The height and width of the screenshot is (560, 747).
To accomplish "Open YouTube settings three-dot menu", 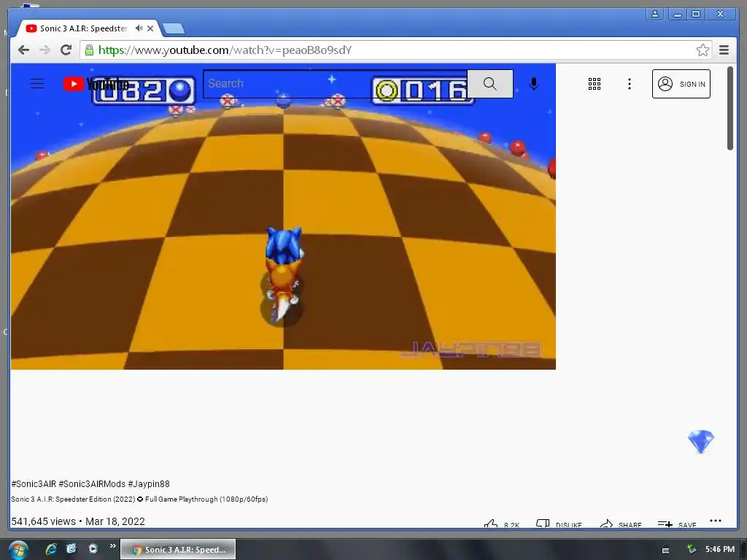I will (630, 84).
